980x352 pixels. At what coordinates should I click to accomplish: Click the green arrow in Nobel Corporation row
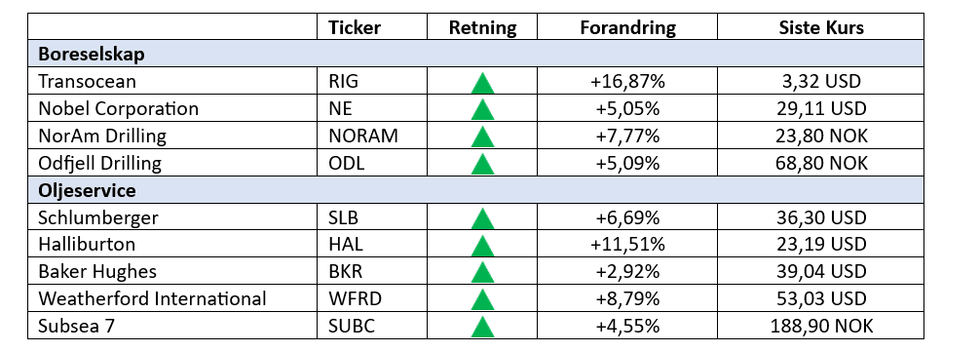tap(482, 110)
